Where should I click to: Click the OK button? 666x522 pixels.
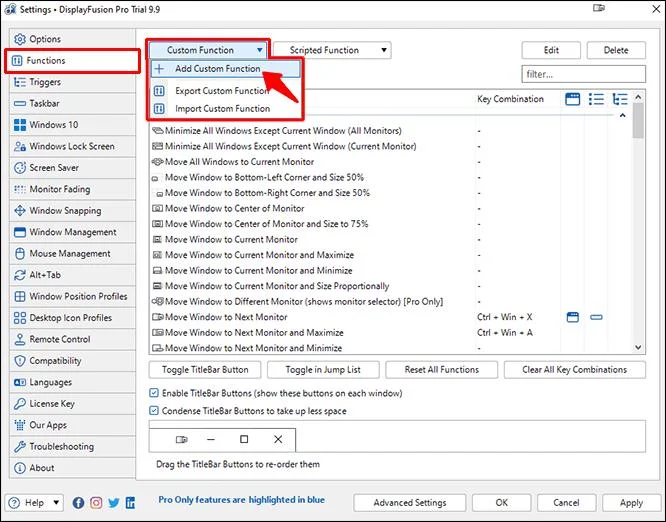pyautogui.click(x=501, y=503)
